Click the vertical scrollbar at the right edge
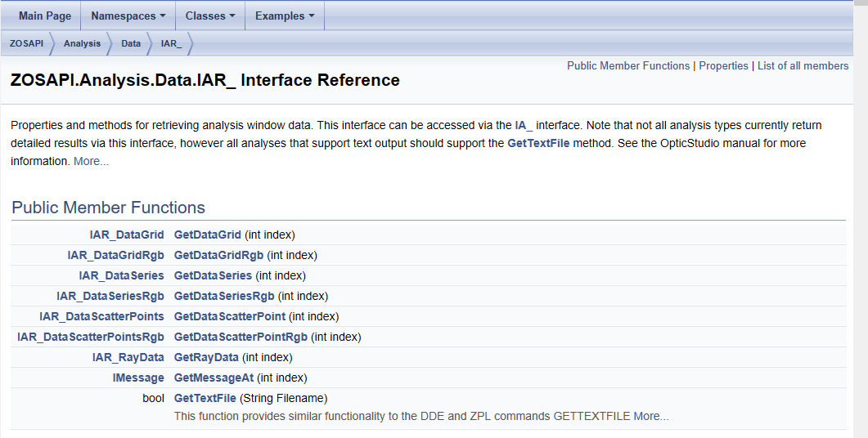 point(861,219)
